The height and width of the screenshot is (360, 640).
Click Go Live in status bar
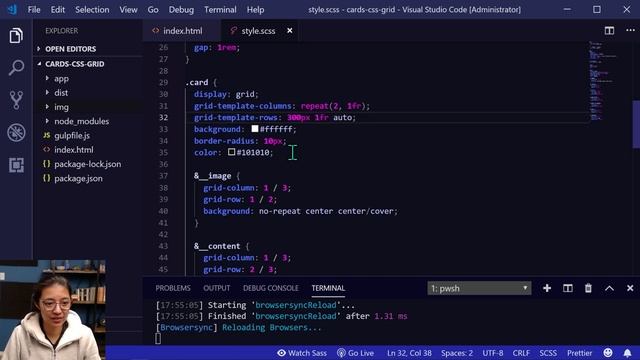(x=356, y=353)
